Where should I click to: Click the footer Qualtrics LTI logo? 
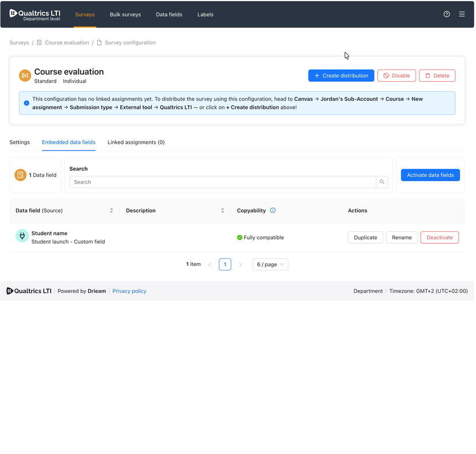pos(29,291)
